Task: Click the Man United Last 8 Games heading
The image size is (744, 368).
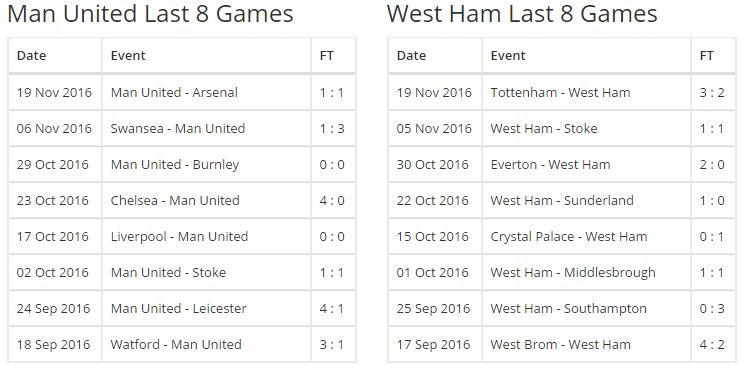Action: tap(150, 14)
